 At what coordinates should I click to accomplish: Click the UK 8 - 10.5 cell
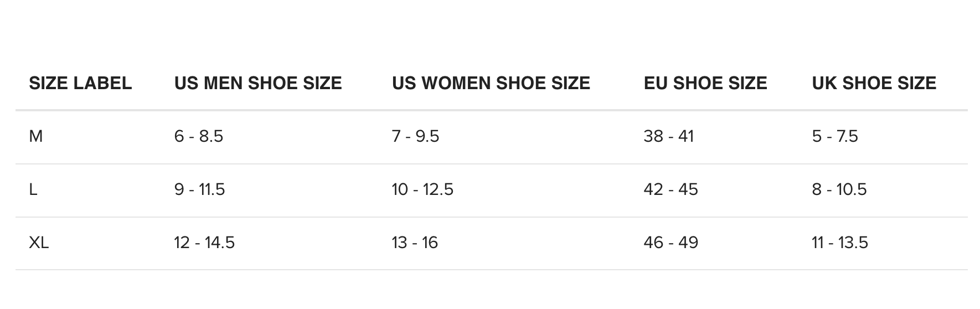coord(839,189)
